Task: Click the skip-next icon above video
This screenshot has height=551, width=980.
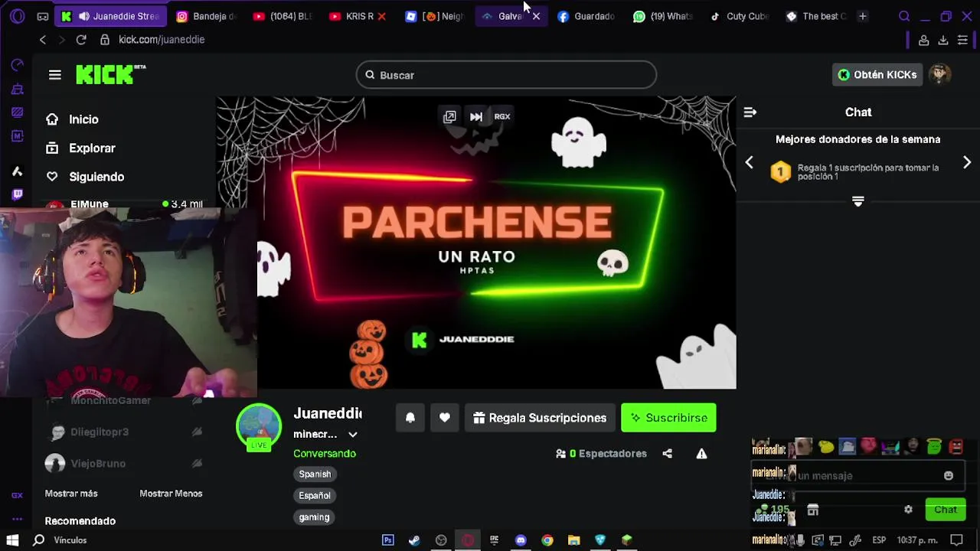Action: click(476, 116)
